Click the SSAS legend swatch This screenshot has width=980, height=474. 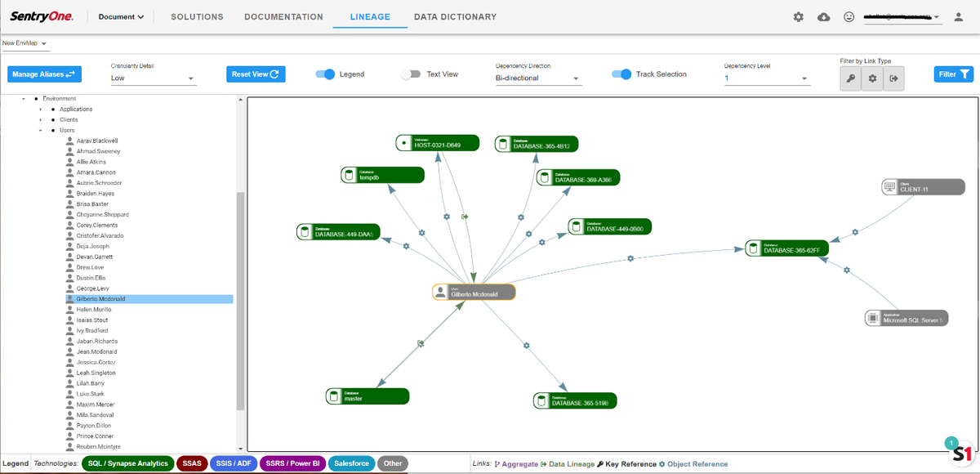pos(191,464)
